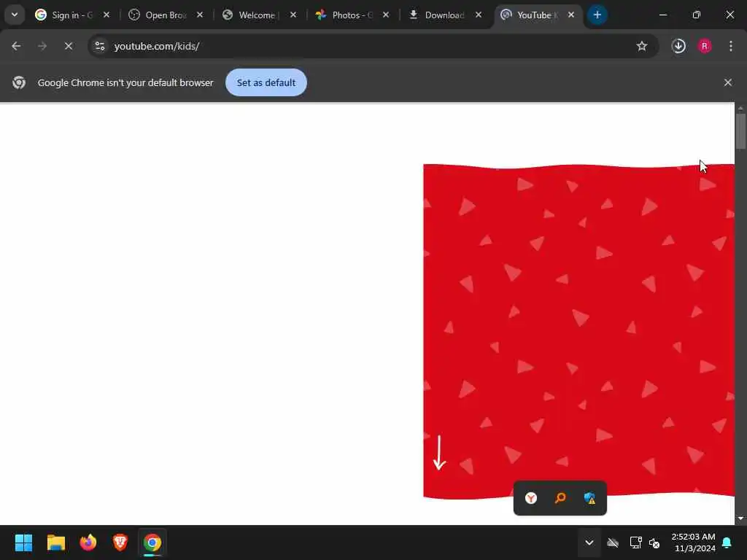The width and height of the screenshot is (747, 560).
Task: Open the notification bell icon
Action: [727, 542]
